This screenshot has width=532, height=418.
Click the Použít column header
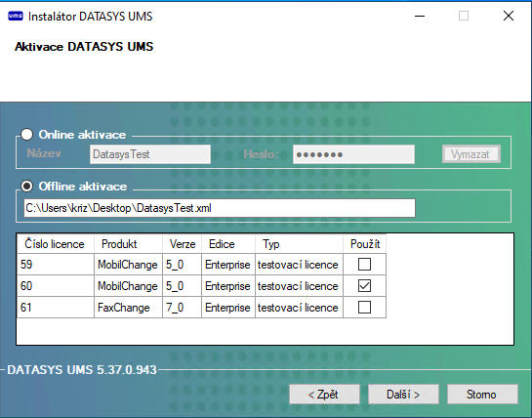[x=365, y=244]
